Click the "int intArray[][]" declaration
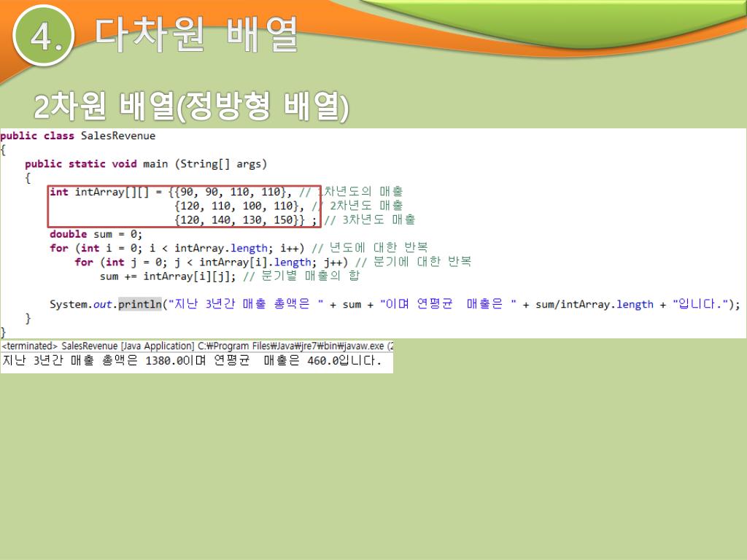Image resolution: width=747 pixels, height=560 pixels. click(x=99, y=192)
